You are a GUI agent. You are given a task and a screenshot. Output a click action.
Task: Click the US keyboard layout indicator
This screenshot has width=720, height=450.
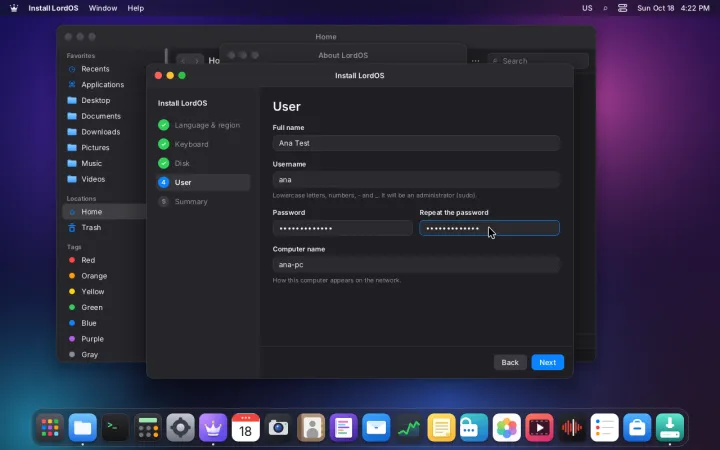pyautogui.click(x=587, y=8)
